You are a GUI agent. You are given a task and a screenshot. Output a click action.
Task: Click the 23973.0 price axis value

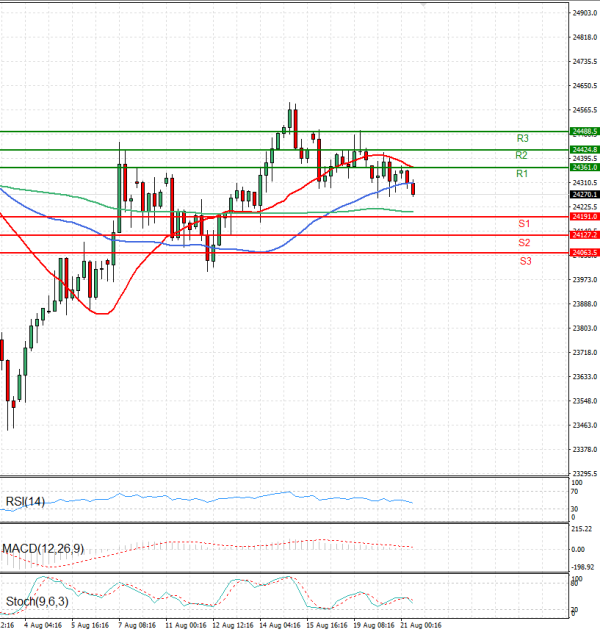click(585, 280)
